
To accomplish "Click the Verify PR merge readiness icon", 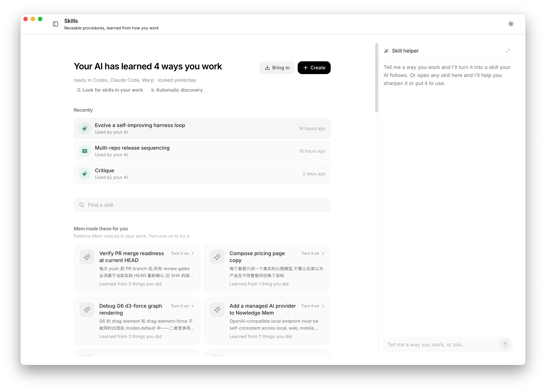I will 87,257.
